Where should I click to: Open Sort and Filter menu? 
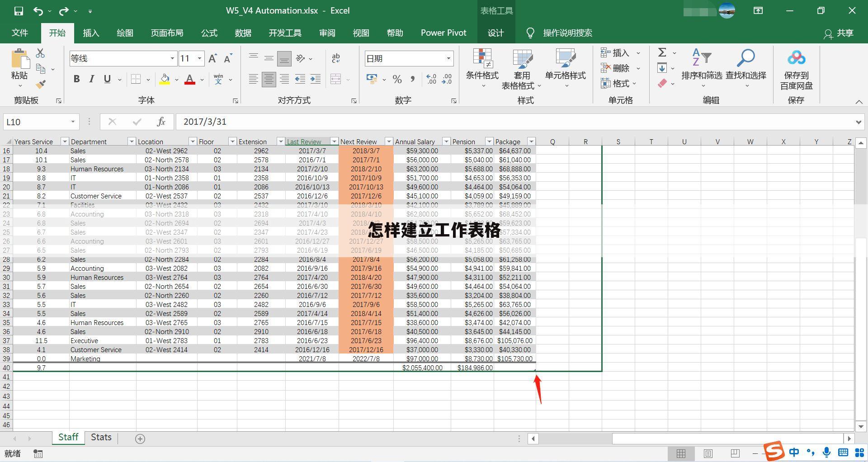702,68
